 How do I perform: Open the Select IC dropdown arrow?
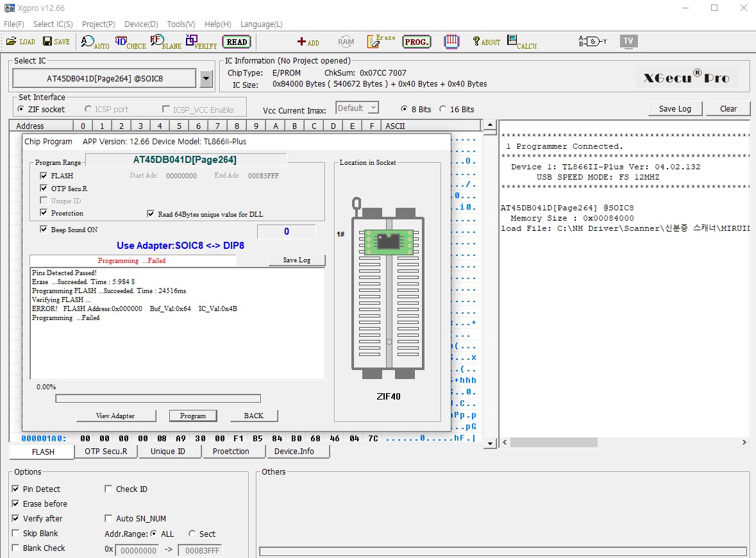[206, 79]
